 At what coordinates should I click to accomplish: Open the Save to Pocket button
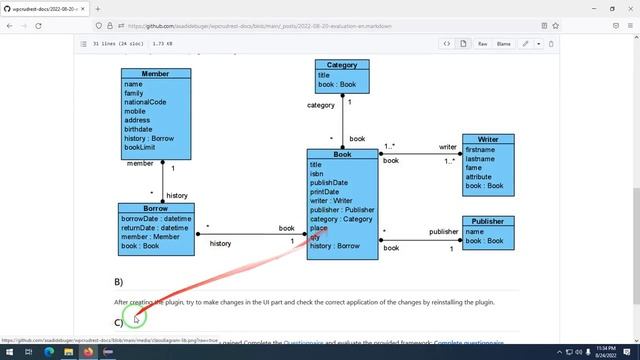(x=616, y=26)
